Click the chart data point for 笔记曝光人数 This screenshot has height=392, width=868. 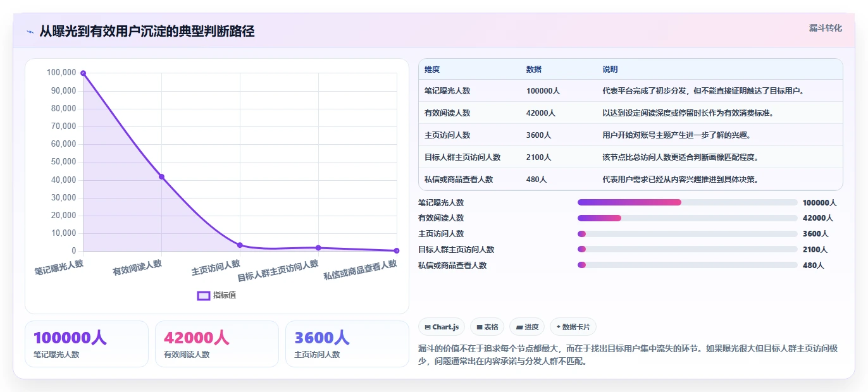83,73
